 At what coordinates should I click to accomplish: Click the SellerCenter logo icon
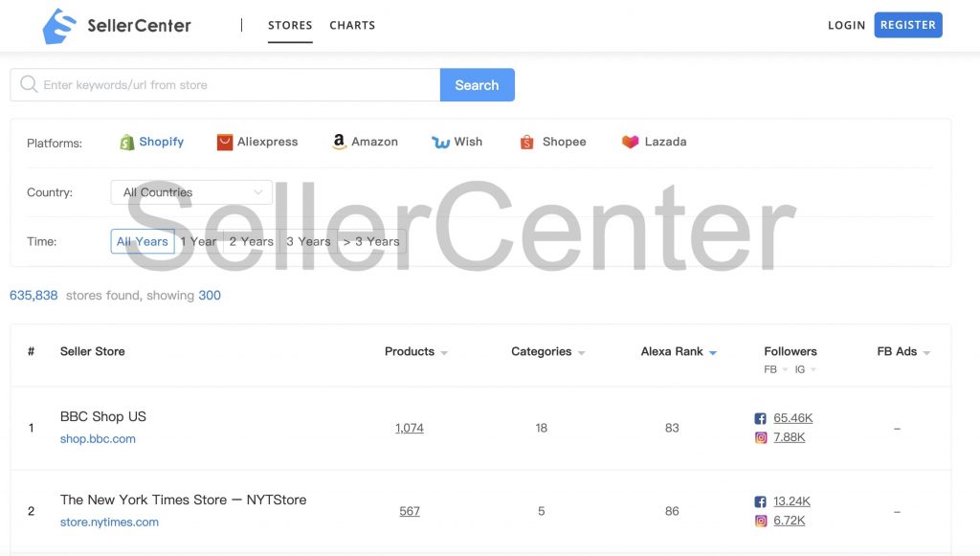point(59,26)
